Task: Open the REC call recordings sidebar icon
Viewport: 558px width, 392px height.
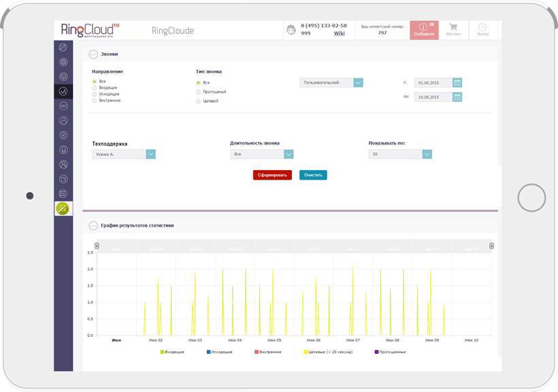Action: [63, 105]
